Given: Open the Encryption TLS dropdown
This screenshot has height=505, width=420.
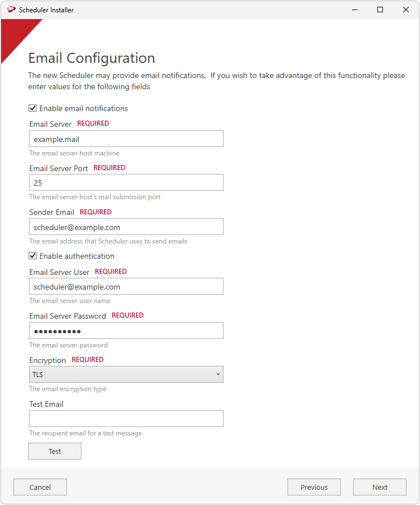Looking at the screenshot, I should (126, 374).
